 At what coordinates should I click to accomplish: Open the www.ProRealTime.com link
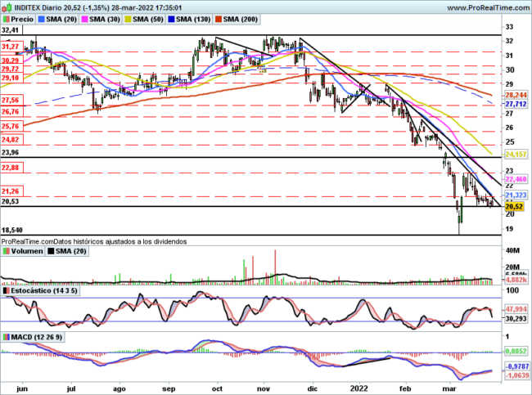click(489, 8)
